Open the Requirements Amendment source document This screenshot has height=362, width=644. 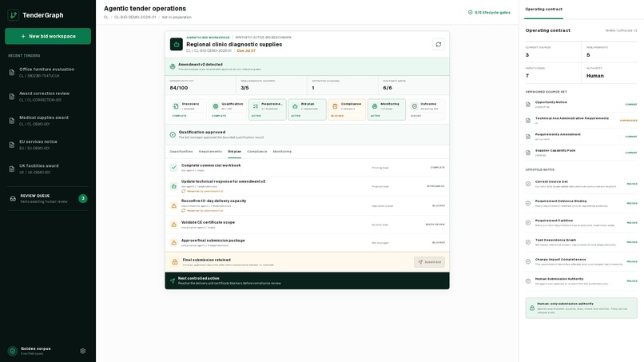point(581,137)
